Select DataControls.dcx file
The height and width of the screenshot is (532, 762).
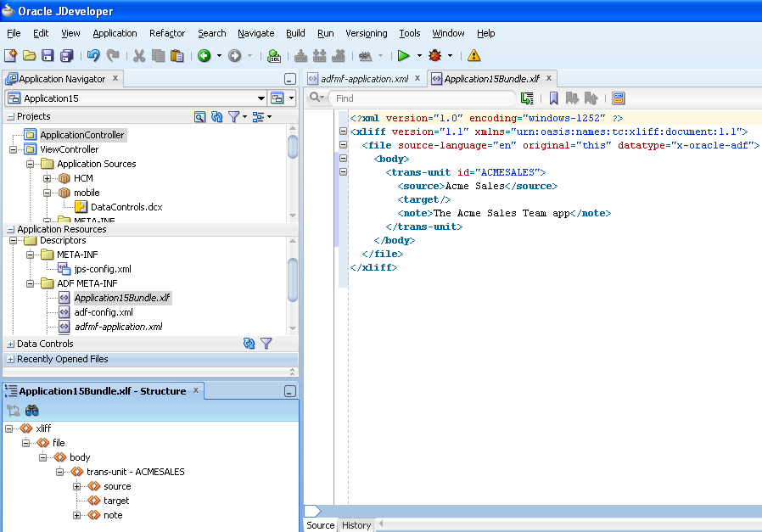point(126,207)
